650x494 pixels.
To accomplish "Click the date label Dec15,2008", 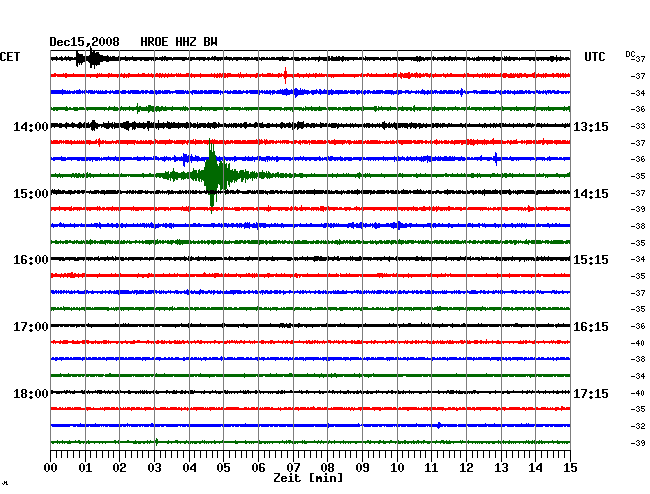I will [84, 42].
